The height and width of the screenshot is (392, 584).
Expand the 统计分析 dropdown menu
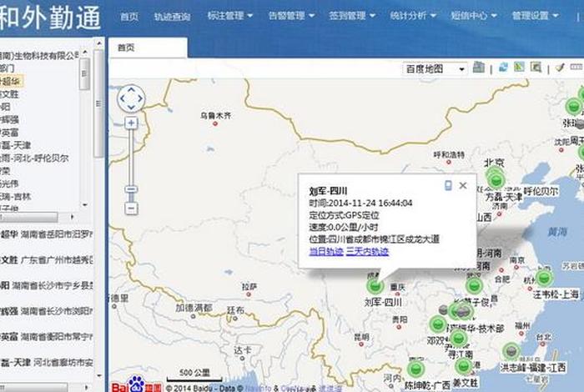pyautogui.click(x=413, y=16)
